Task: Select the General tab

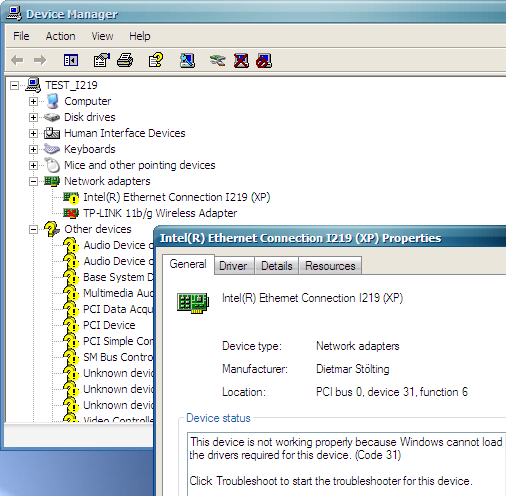Action: click(188, 264)
